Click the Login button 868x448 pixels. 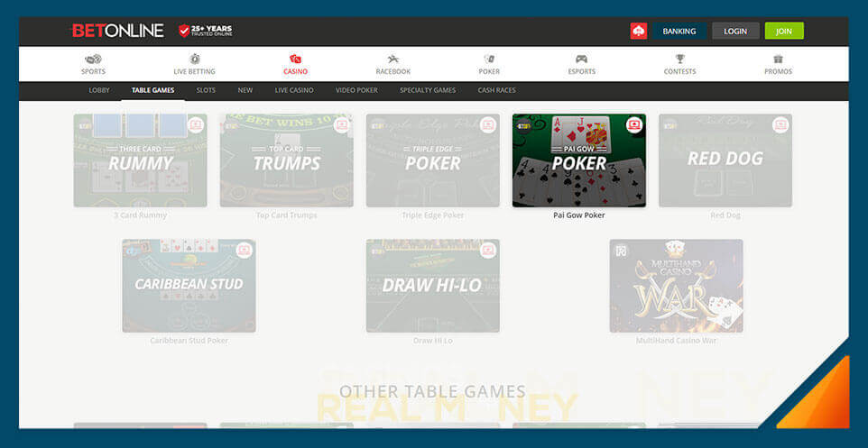pos(735,31)
